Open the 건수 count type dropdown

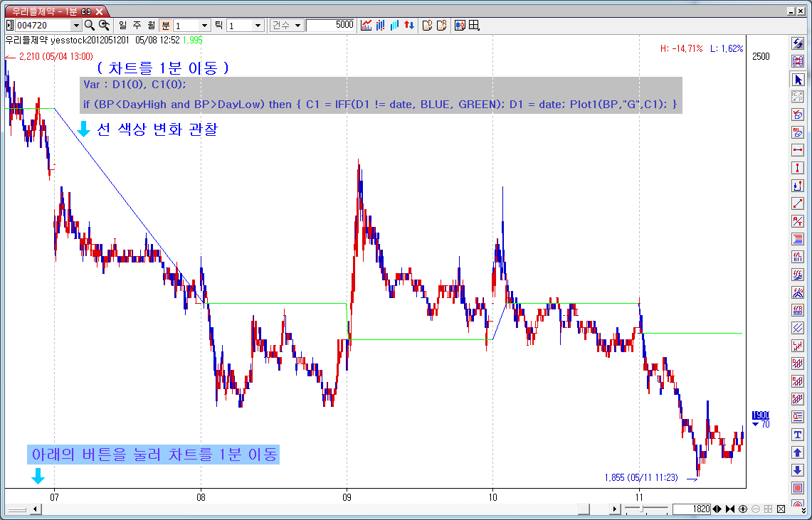[286, 25]
